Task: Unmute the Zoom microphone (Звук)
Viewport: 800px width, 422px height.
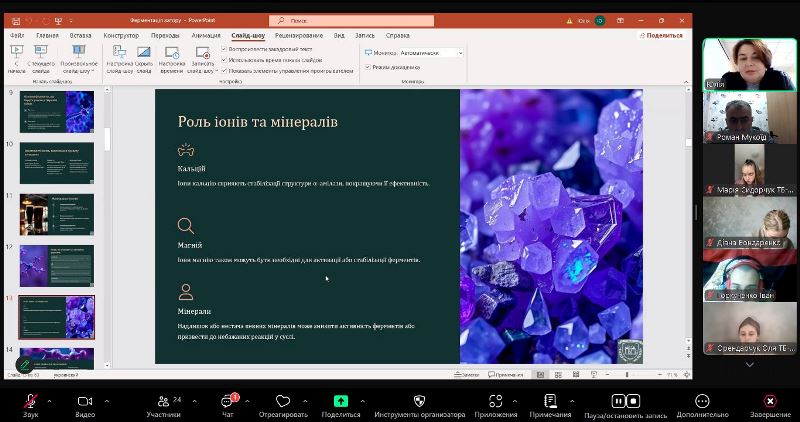Action: coord(30,400)
